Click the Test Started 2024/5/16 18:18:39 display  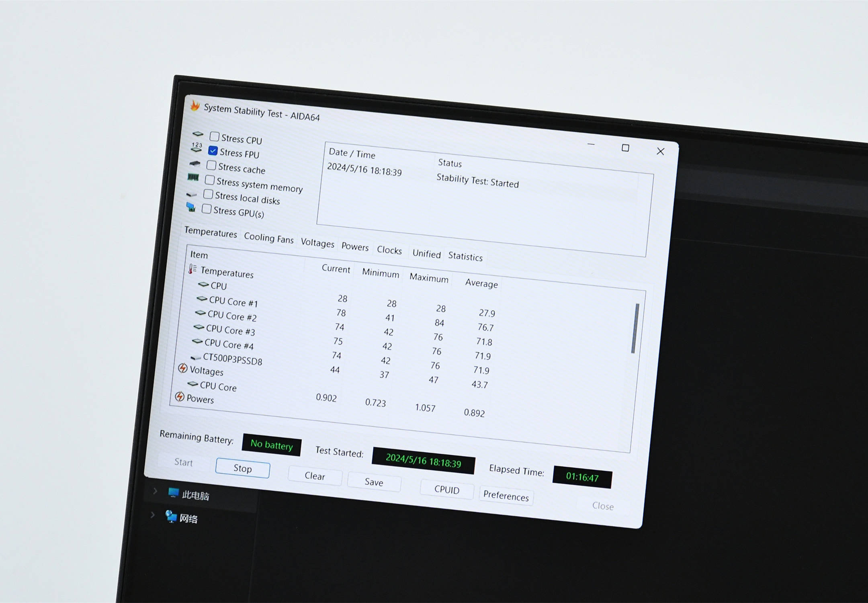pos(423,461)
